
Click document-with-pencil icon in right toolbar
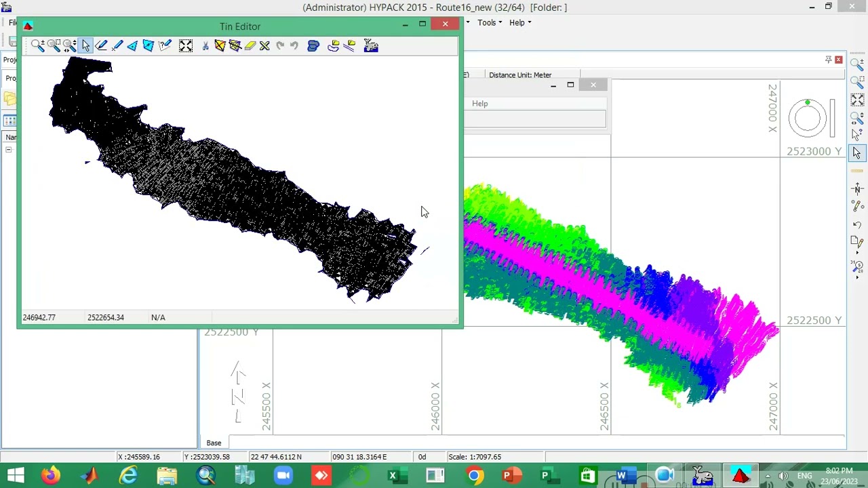point(857,242)
